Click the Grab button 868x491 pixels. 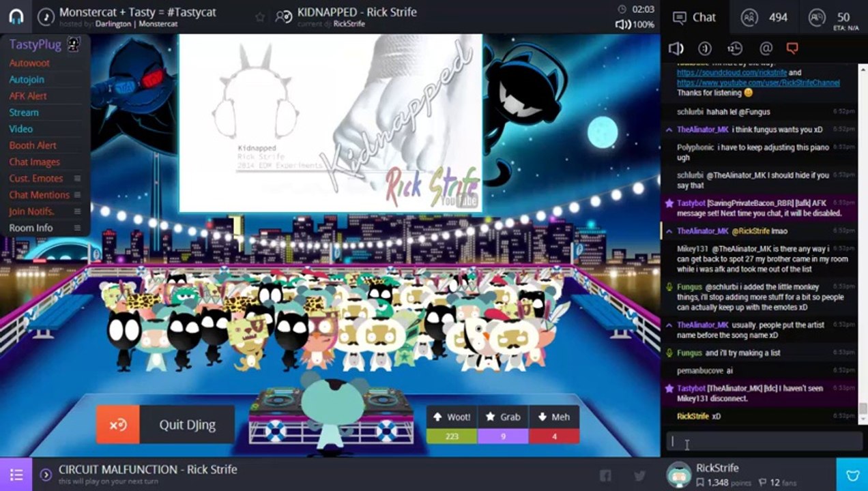(503, 417)
